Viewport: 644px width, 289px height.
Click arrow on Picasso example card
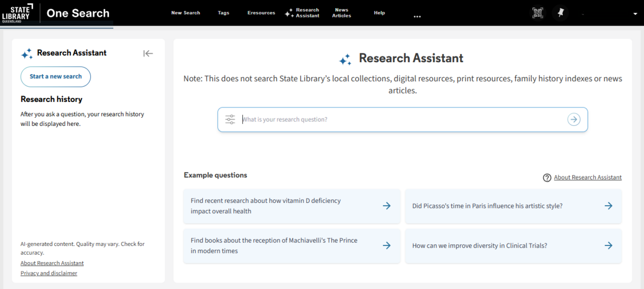point(608,206)
